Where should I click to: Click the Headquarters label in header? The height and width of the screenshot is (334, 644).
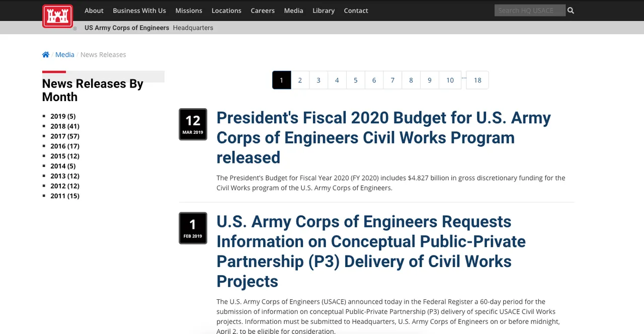[193, 28]
